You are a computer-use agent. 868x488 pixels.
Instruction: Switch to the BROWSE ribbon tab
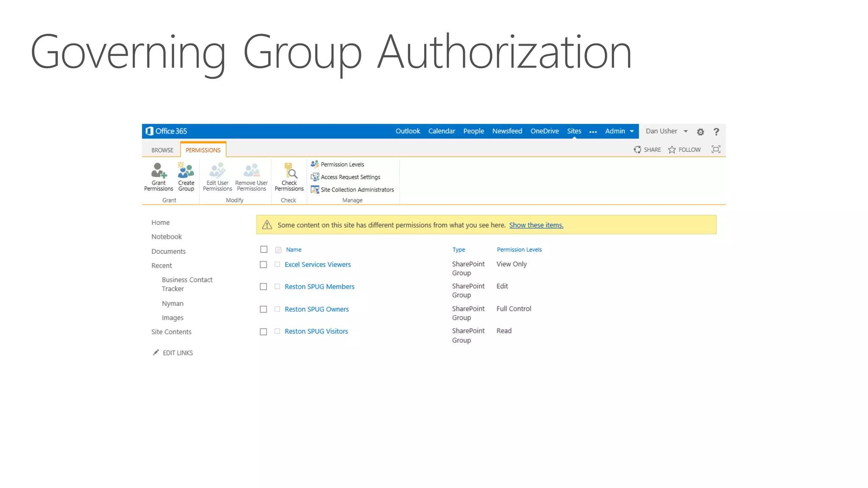(162, 150)
